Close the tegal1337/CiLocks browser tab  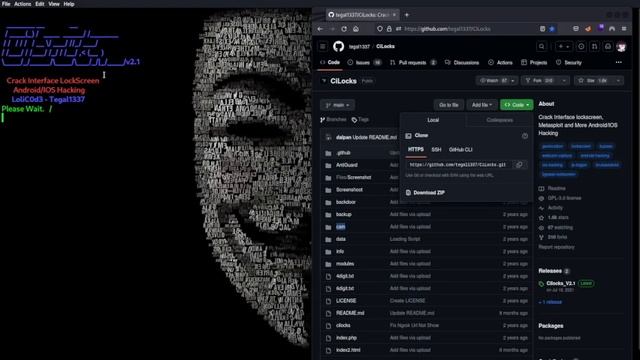coord(394,15)
